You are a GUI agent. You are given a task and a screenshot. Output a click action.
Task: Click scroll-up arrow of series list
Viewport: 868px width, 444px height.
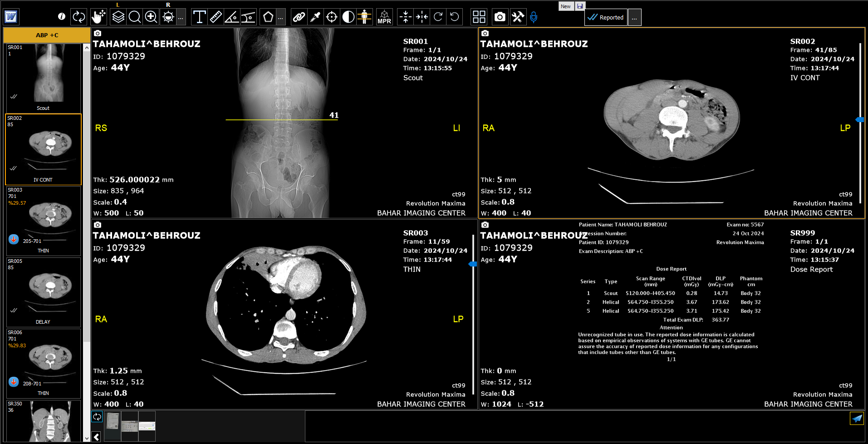click(x=87, y=48)
